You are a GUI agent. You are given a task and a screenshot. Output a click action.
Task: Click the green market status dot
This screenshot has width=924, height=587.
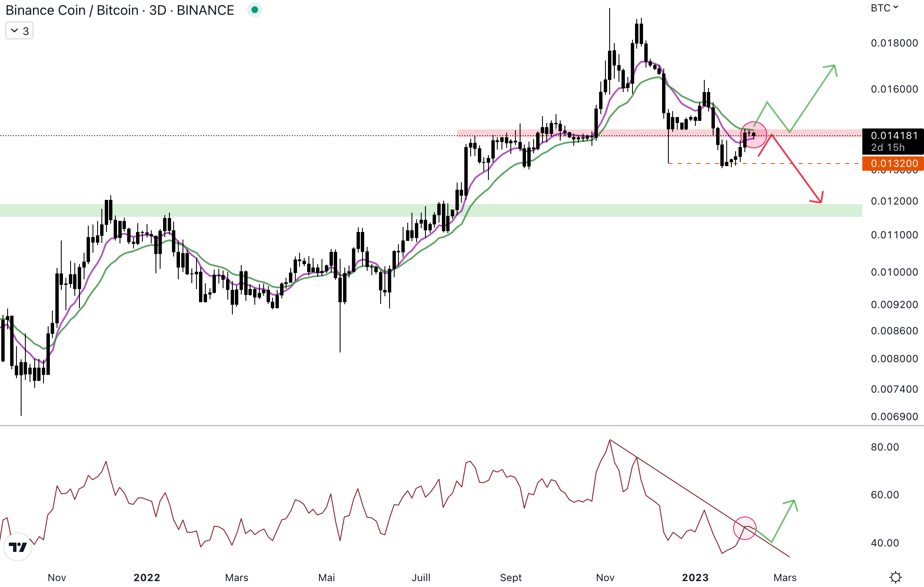tap(254, 10)
